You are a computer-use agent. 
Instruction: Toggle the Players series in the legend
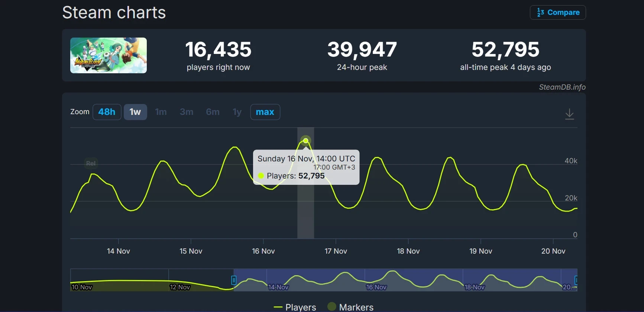(x=295, y=307)
